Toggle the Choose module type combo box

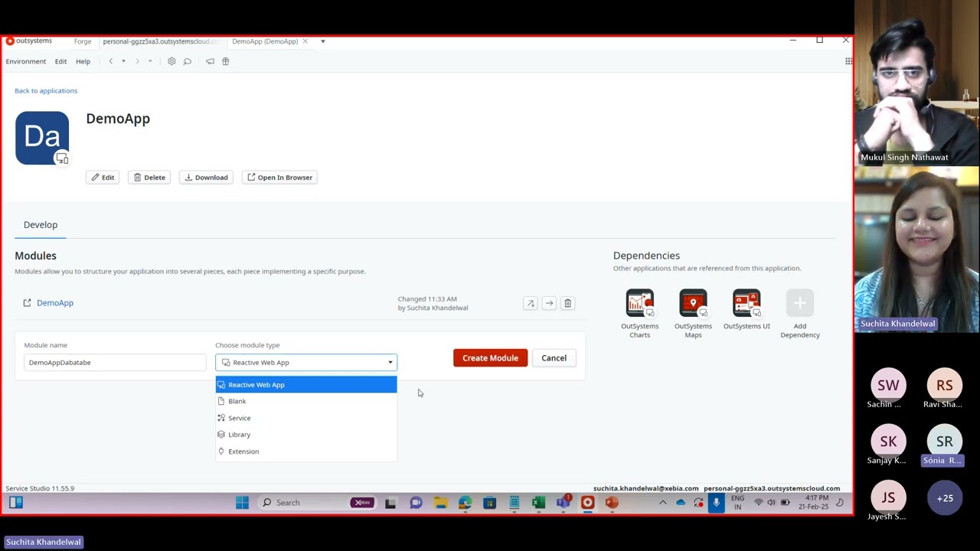point(306,363)
